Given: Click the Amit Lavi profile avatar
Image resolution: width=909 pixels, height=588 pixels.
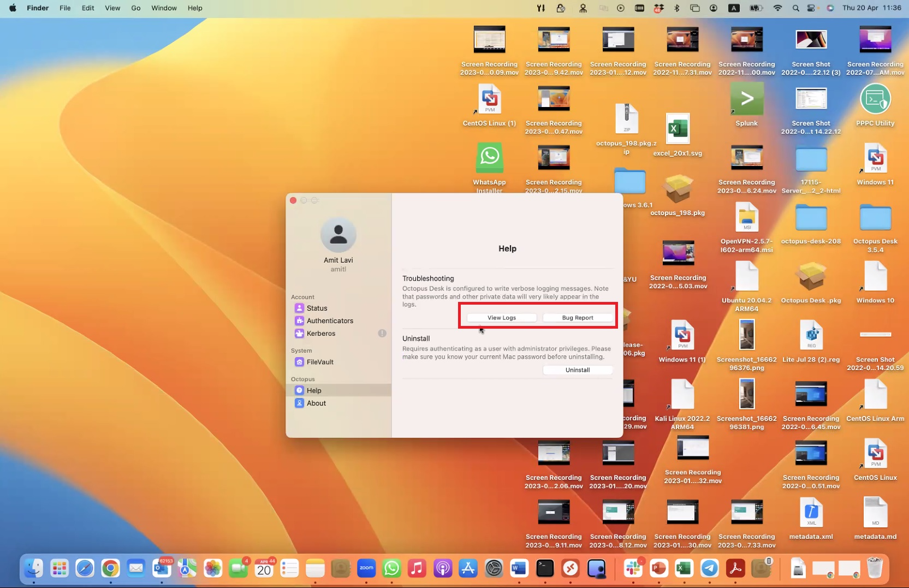Looking at the screenshot, I should 338,235.
